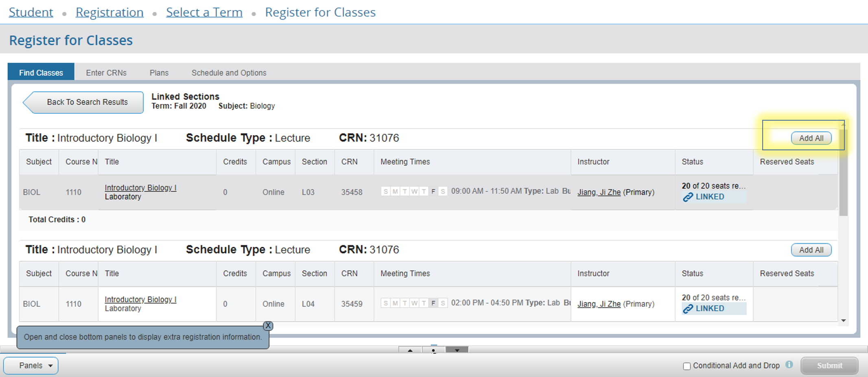Screen dimensions: 868x377
Task: Click scrollbar down arrow in linked sections
Action: 843,321
